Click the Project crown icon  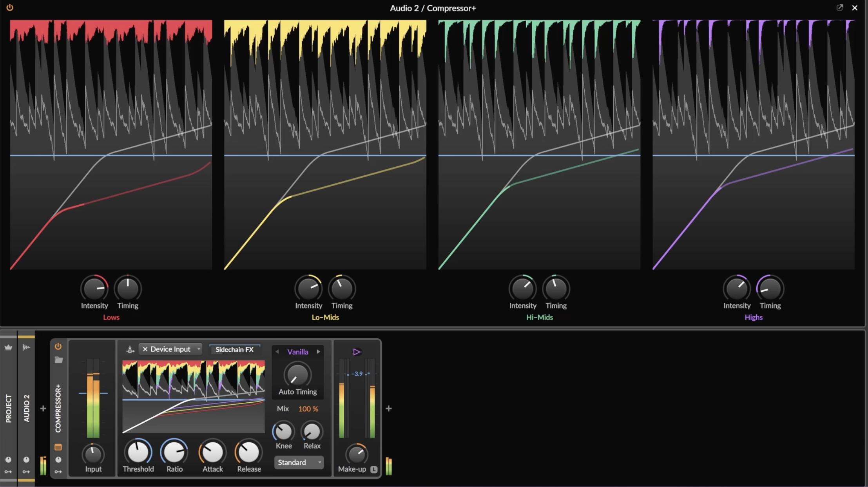tap(8, 347)
